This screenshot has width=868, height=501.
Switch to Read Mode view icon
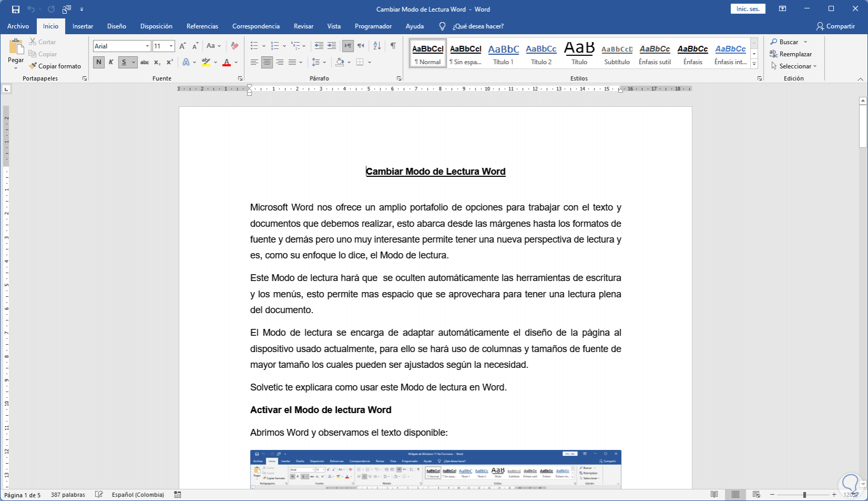(x=714, y=495)
